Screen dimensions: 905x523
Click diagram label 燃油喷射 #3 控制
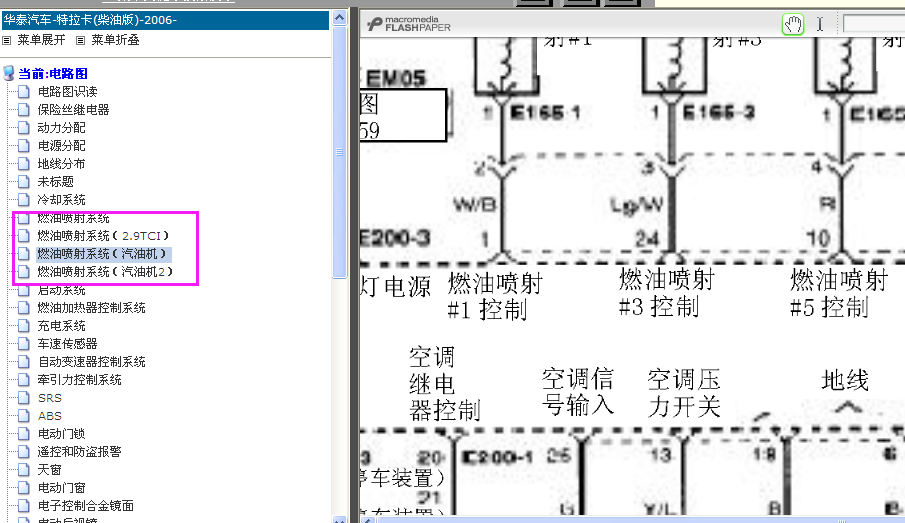pyautogui.click(x=667, y=293)
